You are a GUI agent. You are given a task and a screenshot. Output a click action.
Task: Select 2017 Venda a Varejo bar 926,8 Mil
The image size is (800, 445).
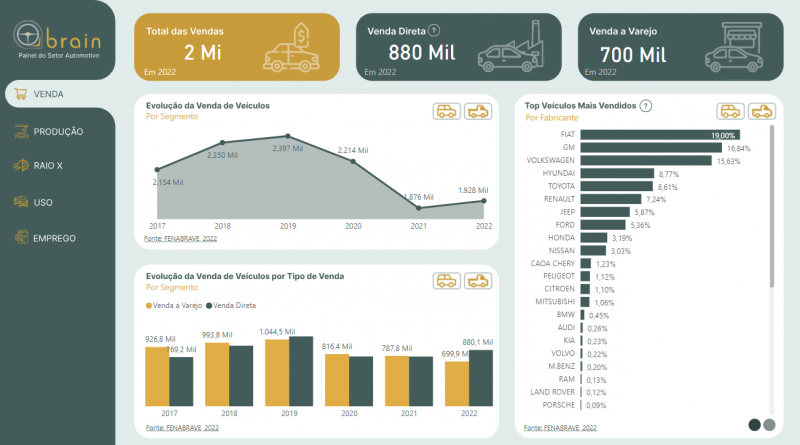(x=157, y=377)
